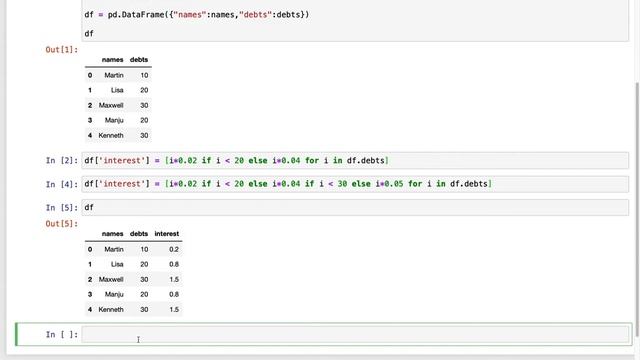Screen dimensions: 640x360
Task: Click 'Martin' in the first output table
Action: (x=113, y=75)
